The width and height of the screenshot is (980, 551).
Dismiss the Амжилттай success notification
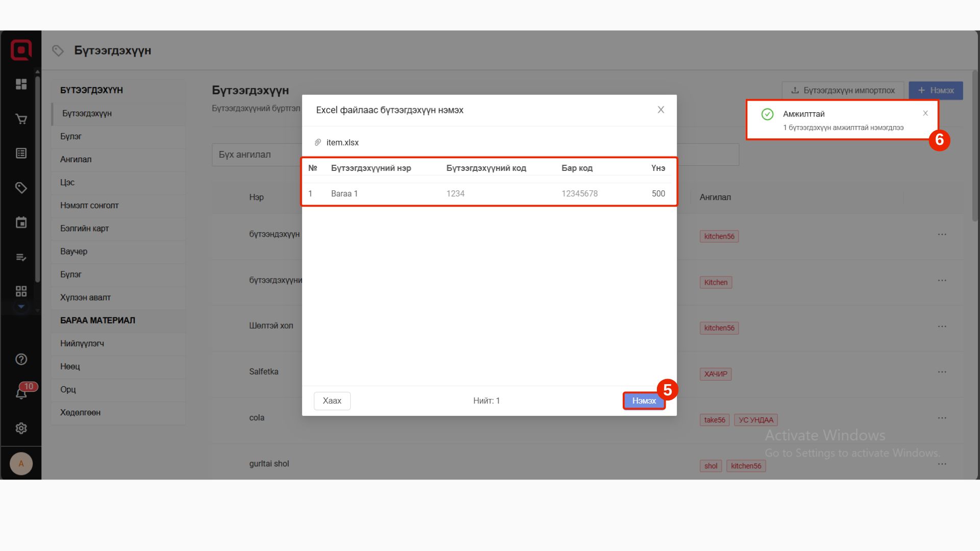(x=925, y=113)
